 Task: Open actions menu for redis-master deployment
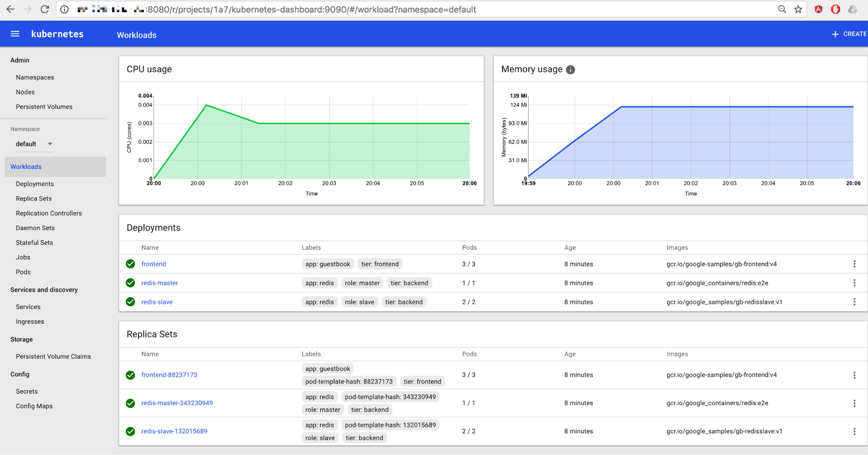854,283
